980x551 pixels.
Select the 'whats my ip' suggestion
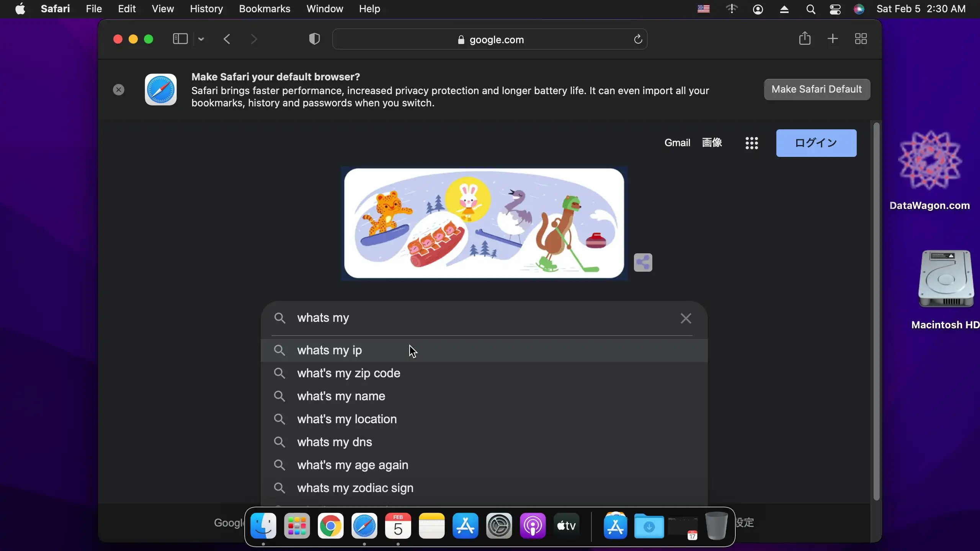330,350
